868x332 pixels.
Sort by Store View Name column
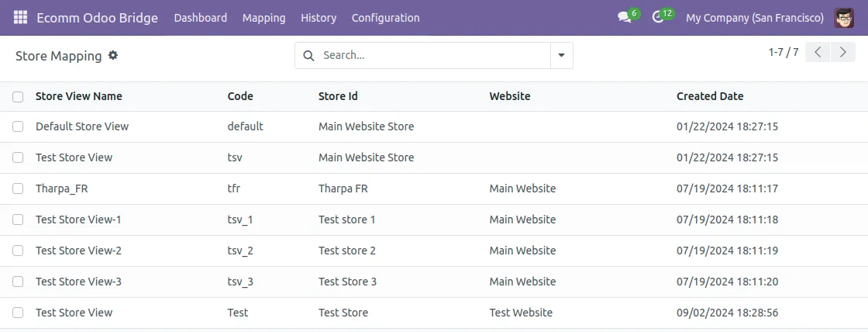(x=78, y=96)
